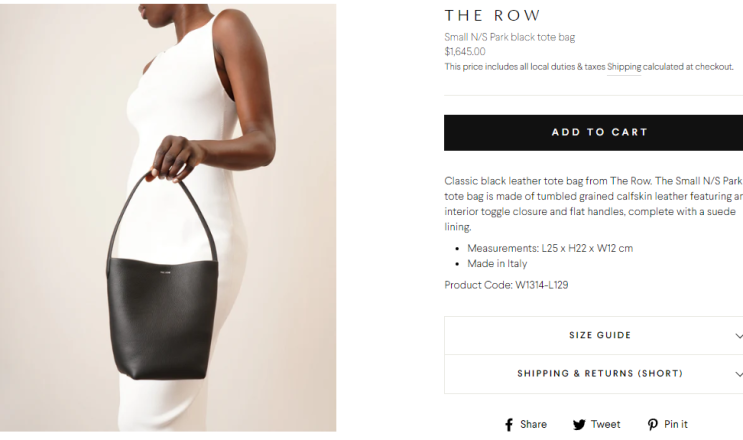Screen dimensions: 743x440
Task: Click the Shipping & Returns chevron arrow
Action: pyautogui.click(x=739, y=374)
